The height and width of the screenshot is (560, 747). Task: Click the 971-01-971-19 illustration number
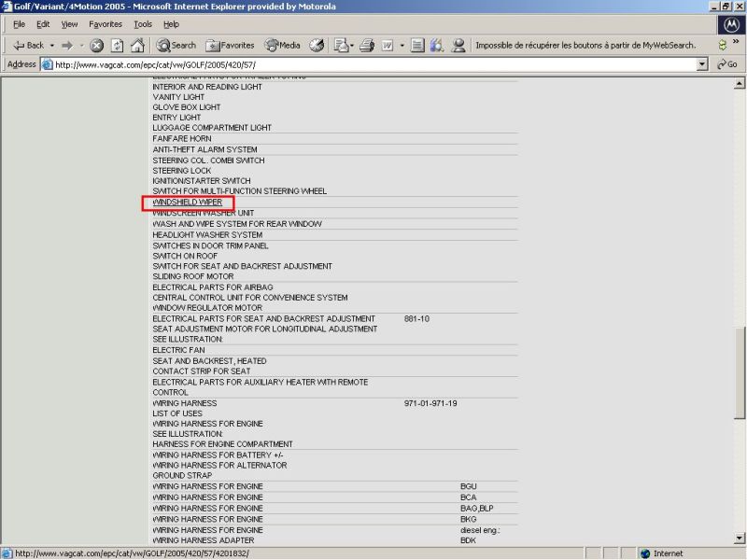pos(430,403)
